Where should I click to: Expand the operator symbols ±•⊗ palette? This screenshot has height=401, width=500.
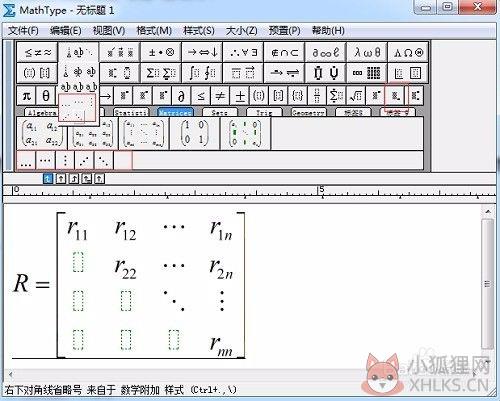pyautogui.click(x=161, y=52)
